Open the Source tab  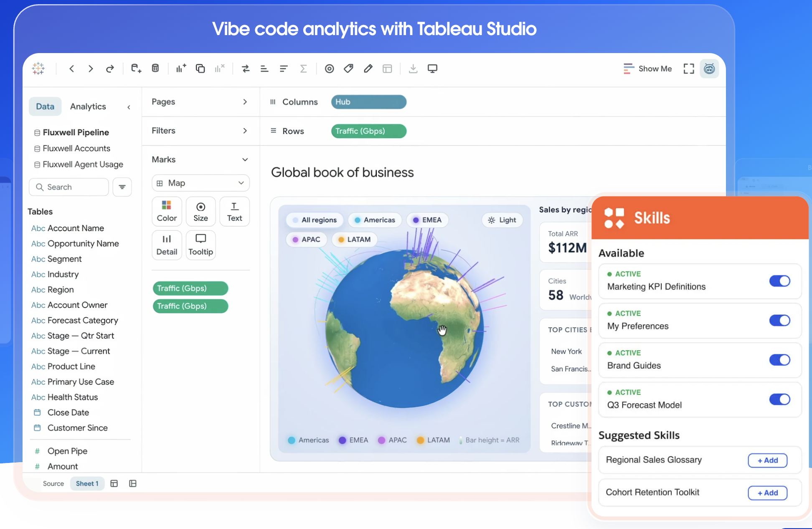coord(53,483)
